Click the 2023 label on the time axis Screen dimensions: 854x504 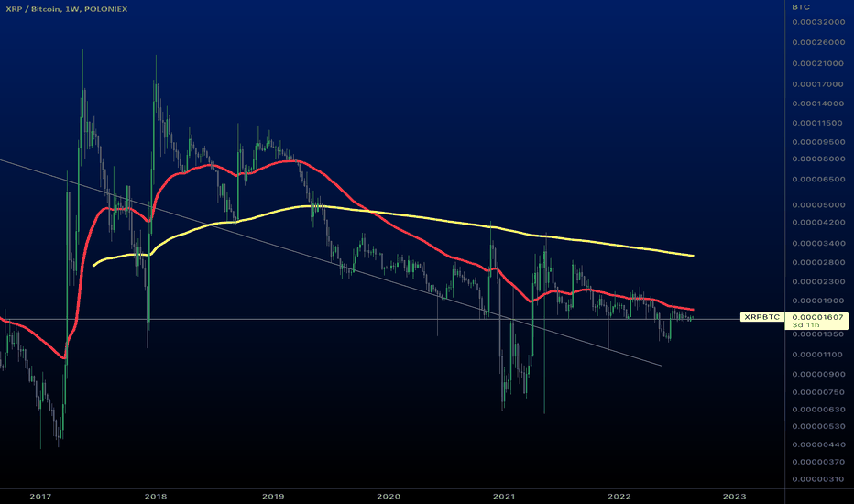point(734,497)
